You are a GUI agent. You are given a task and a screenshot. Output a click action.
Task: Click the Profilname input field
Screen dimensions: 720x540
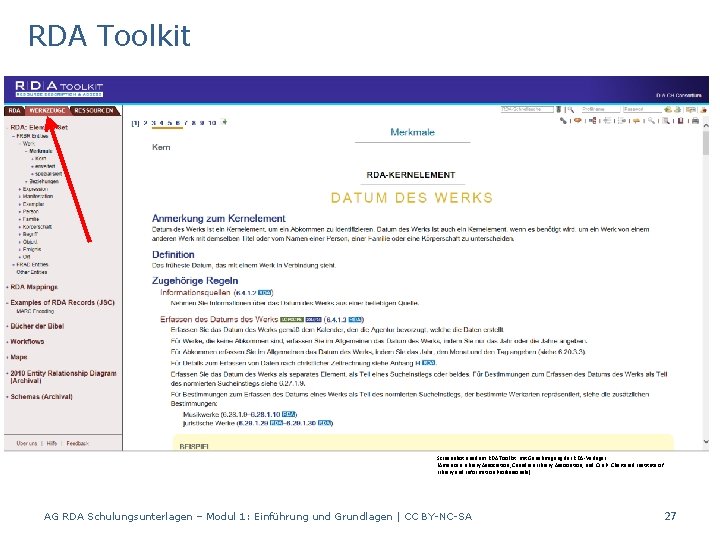[x=601, y=109]
